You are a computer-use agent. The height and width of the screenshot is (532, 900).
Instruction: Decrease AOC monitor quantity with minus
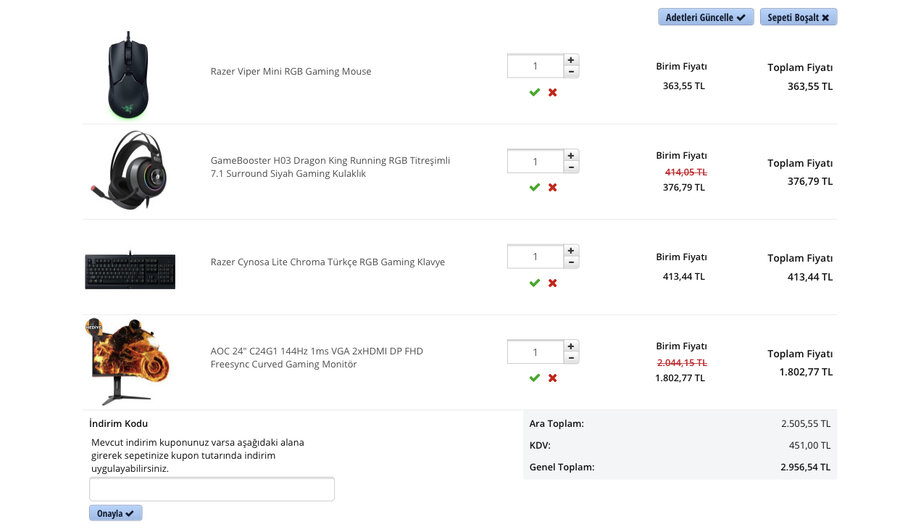[571, 358]
